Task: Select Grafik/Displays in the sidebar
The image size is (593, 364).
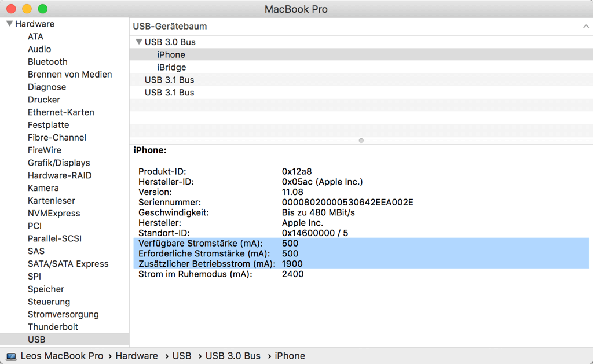Action: pos(59,163)
